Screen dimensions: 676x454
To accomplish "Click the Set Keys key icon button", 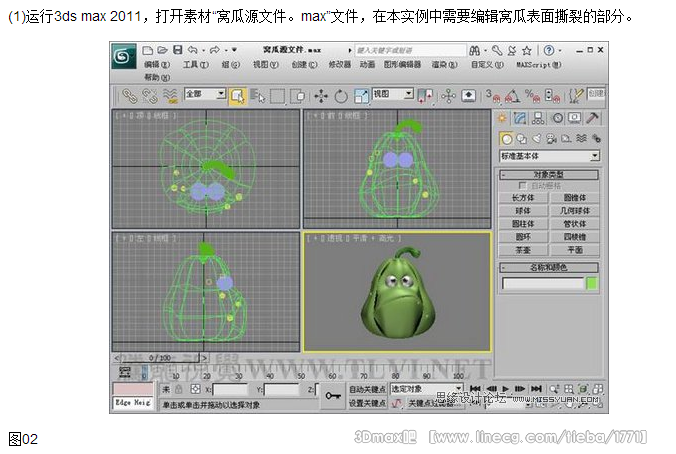I will click(x=333, y=395).
